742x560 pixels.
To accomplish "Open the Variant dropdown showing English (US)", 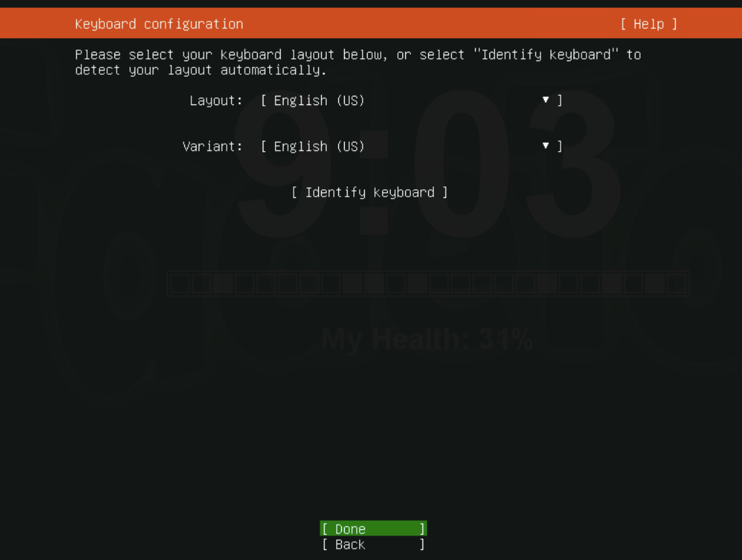I will (x=411, y=146).
